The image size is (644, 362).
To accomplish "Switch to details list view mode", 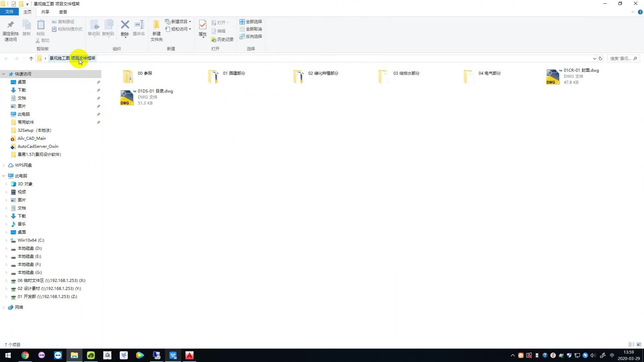I will tap(631, 345).
